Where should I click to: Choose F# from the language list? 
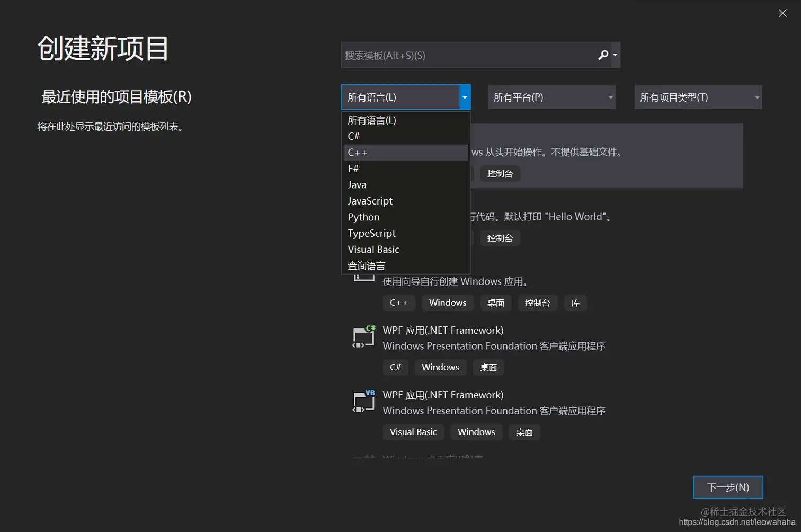tap(406, 169)
